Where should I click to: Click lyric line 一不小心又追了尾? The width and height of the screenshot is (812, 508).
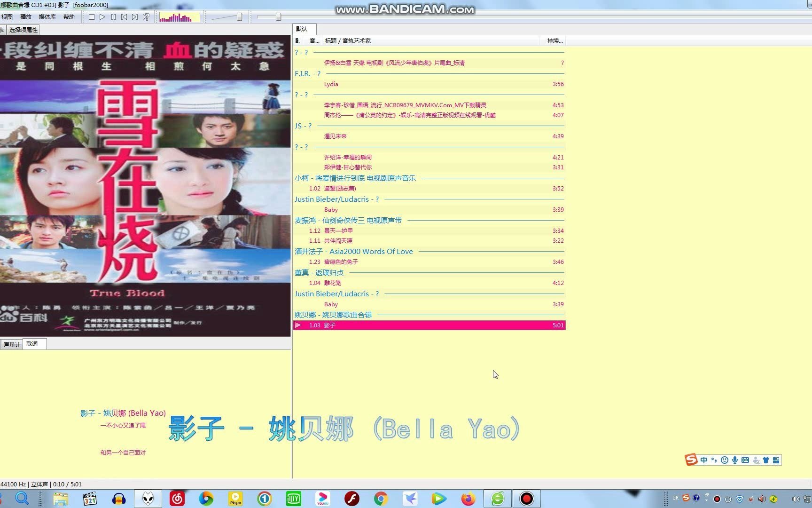[123, 426]
